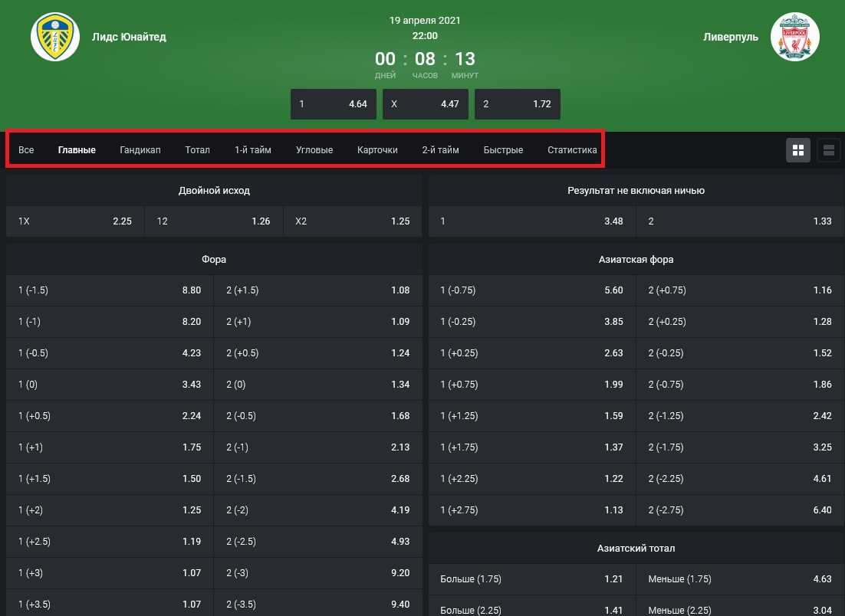The image size is (845, 616).
Task: Open the Карточки tab
Action: (x=377, y=150)
